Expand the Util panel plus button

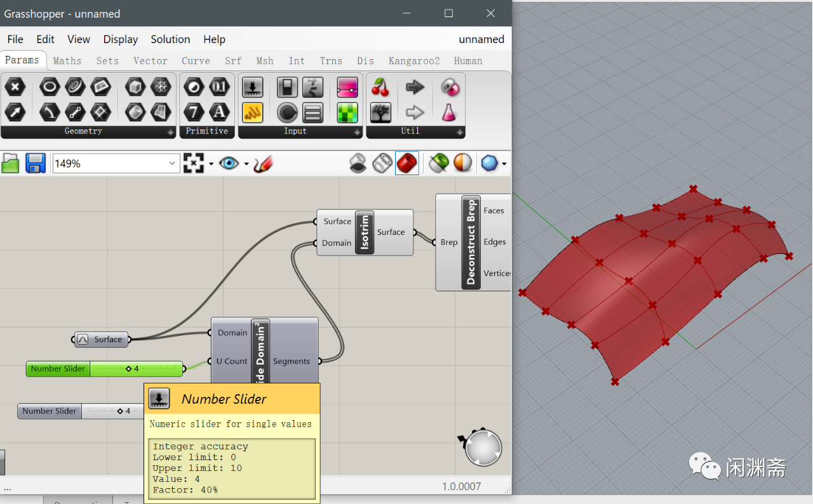pos(460,132)
